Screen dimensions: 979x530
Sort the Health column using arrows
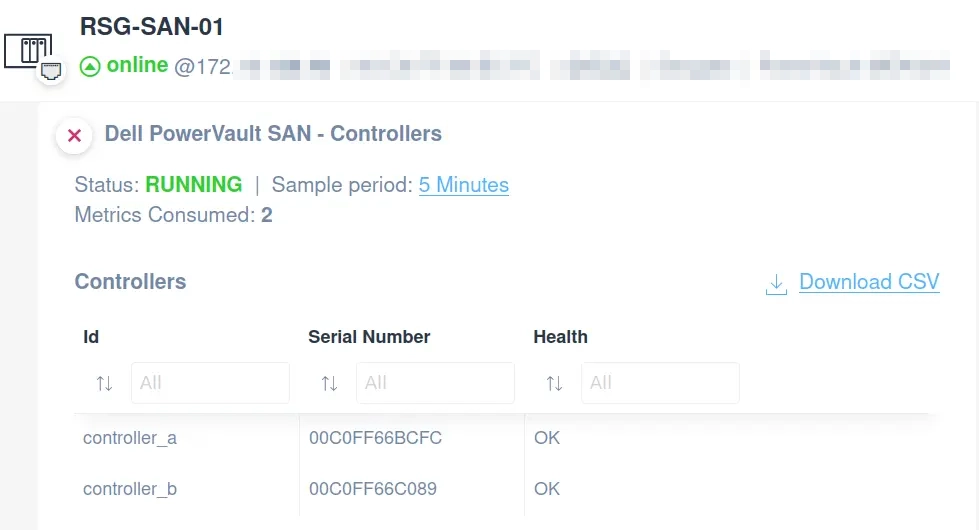point(554,383)
